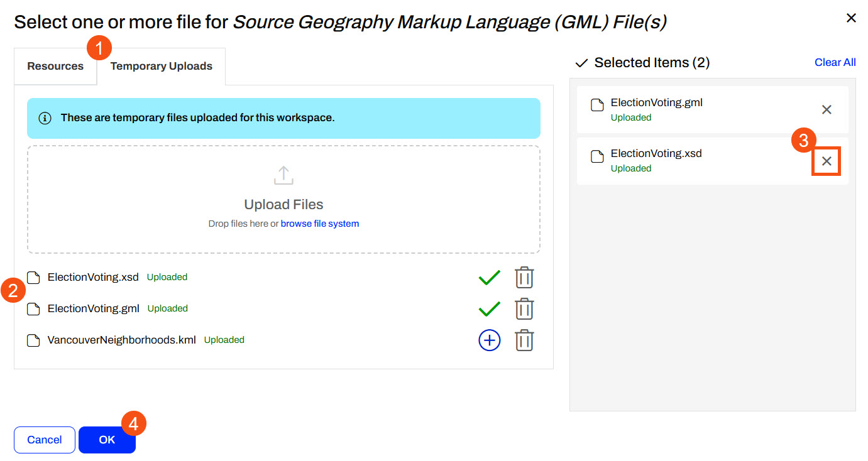Click the VancouverNeighborhoods.kml file name

click(121, 340)
